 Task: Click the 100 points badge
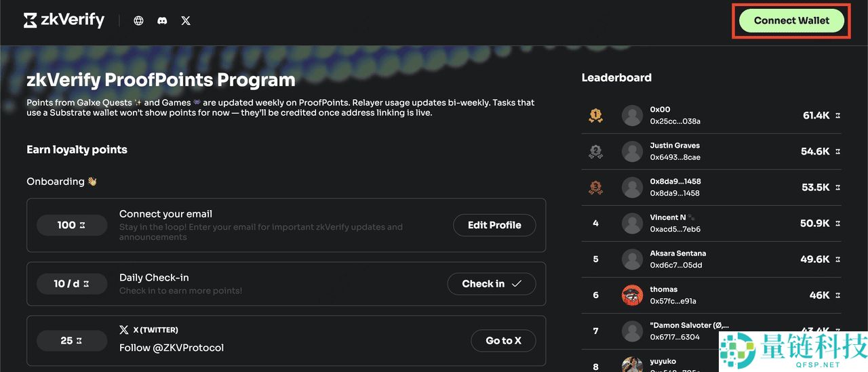[x=72, y=225]
